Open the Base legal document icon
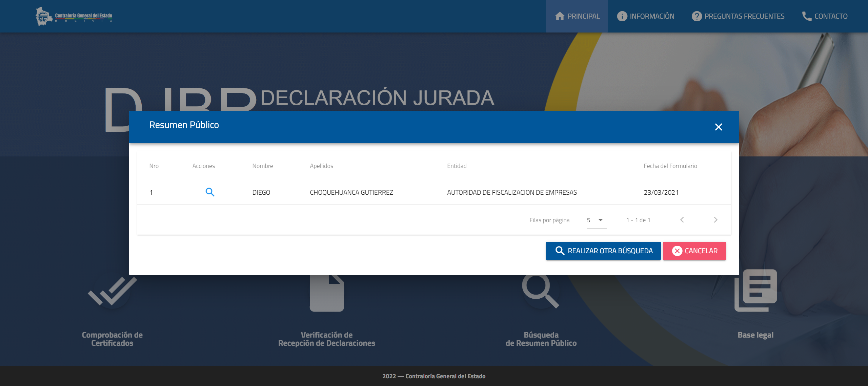Viewport: 868px width, 386px height. tap(755, 291)
